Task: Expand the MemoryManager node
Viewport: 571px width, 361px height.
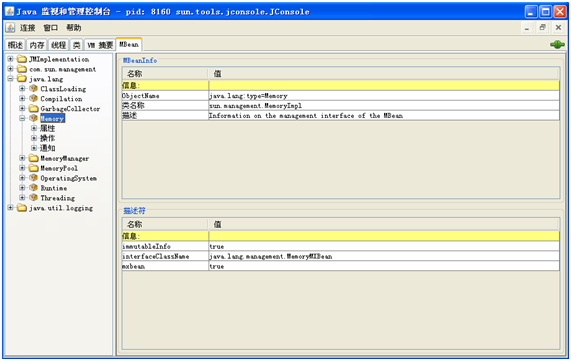Action: coord(22,158)
